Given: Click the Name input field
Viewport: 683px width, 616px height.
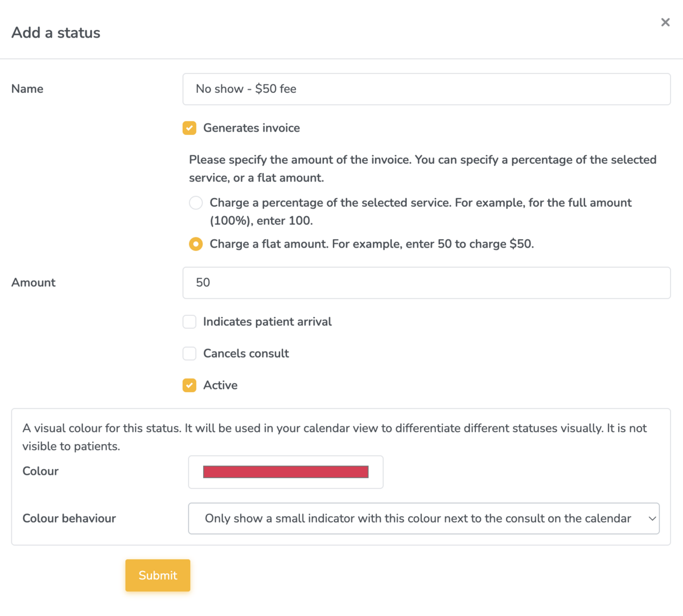Looking at the screenshot, I should (x=426, y=89).
